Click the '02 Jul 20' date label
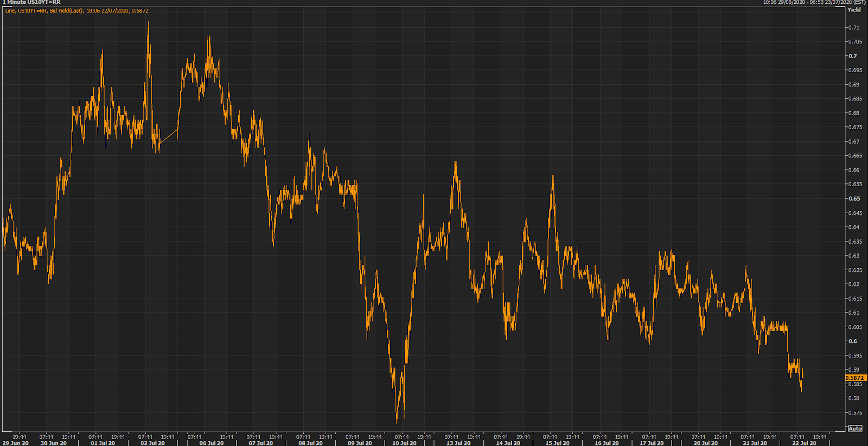Viewport: 868px width, 446px height. [x=152, y=443]
